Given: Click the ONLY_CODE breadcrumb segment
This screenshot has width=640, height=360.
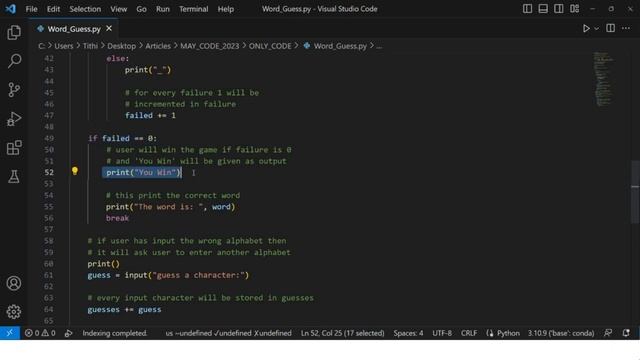Looking at the screenshot, I should [x=270, y=46].
